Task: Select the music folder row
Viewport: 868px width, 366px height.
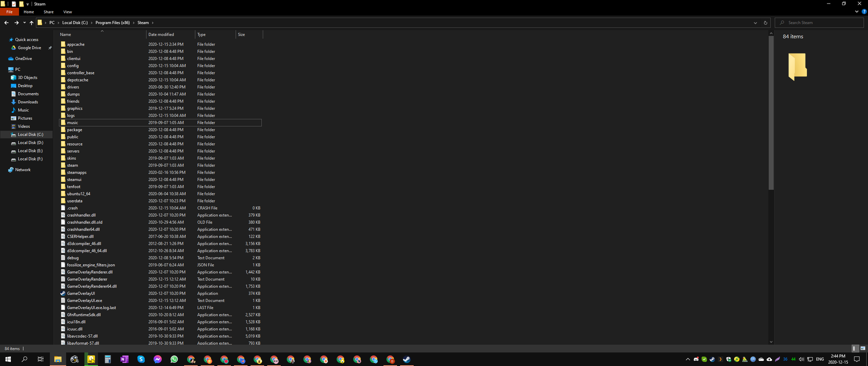Action: (160, 123)
